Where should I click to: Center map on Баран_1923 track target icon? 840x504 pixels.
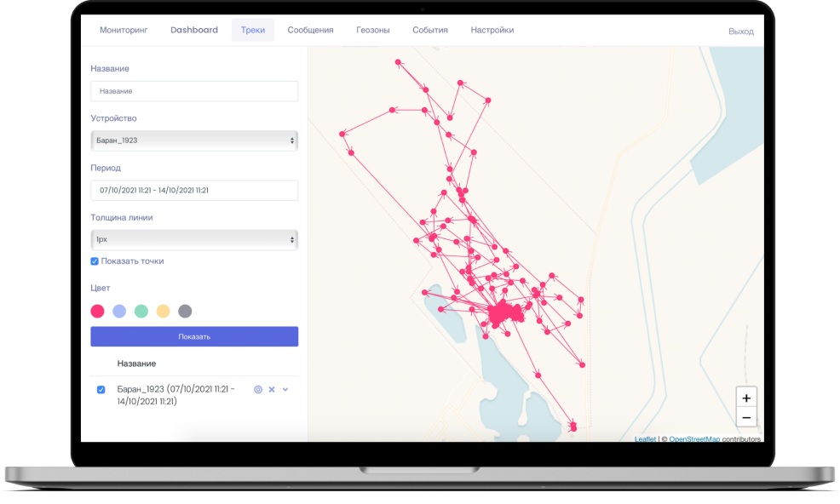click(x=258, y=389)
